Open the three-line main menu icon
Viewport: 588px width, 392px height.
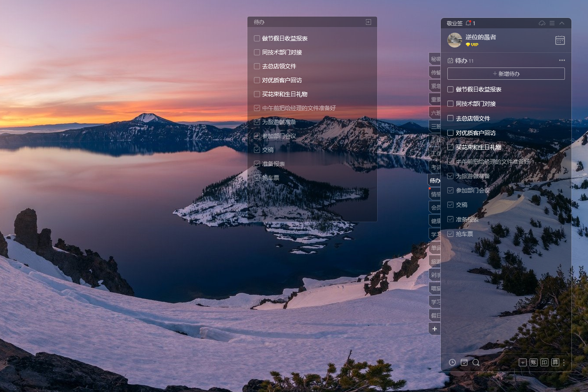(x=552, y=23)
